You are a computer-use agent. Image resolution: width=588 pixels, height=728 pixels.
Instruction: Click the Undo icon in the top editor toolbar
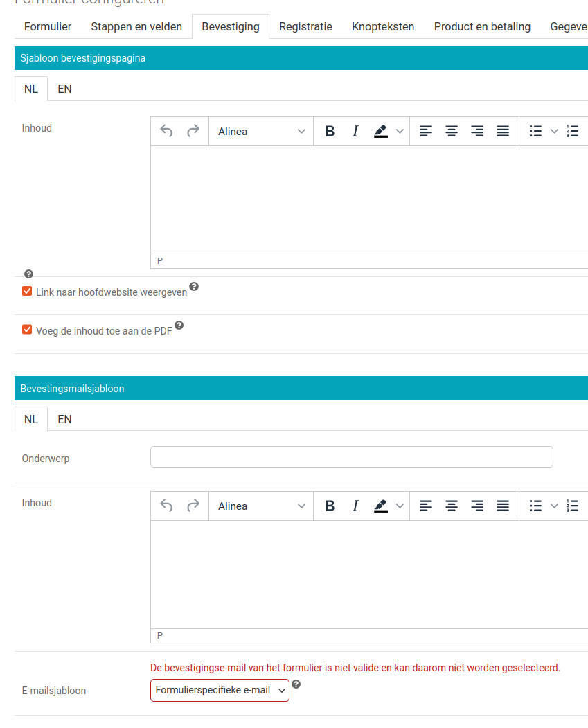(x=167, y=131)
